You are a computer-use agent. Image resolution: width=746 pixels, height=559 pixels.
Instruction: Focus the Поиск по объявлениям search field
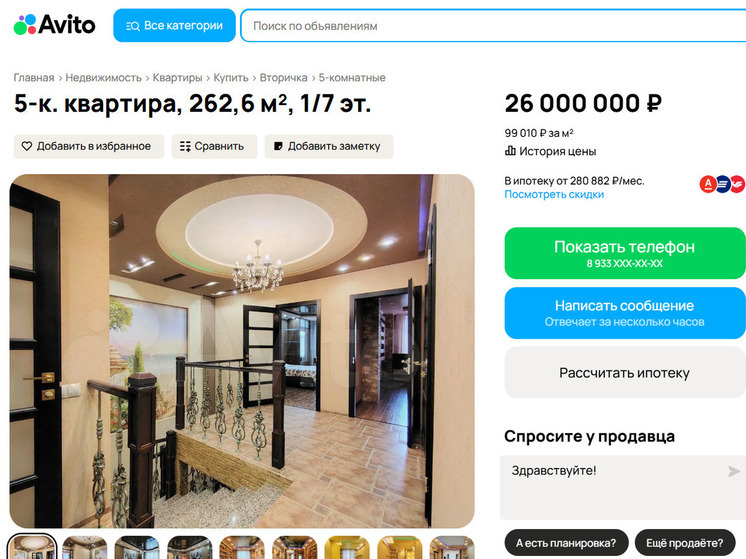[x=493, y=26]
